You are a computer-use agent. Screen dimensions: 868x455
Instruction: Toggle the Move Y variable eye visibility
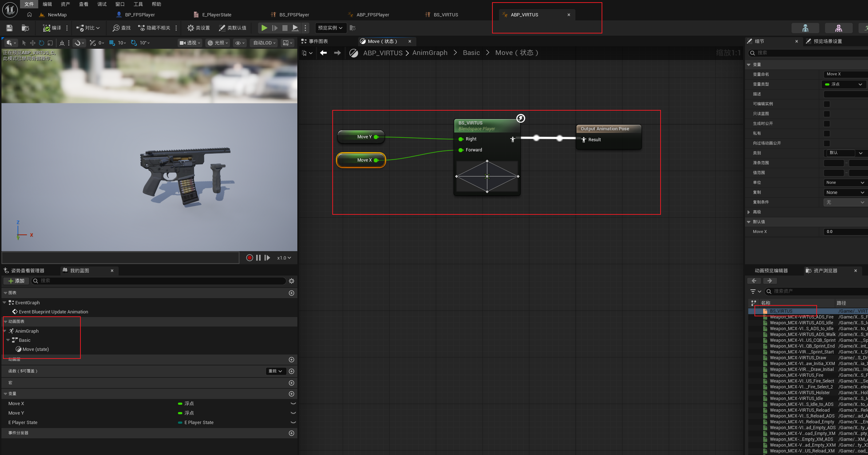coord(293,413)
